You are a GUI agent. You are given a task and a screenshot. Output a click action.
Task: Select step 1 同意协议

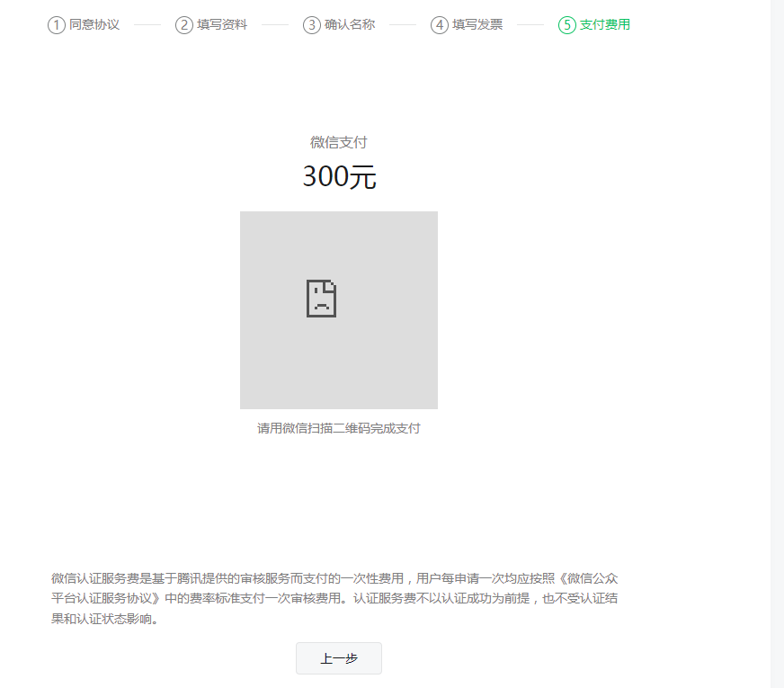click(x=84, y=24)
